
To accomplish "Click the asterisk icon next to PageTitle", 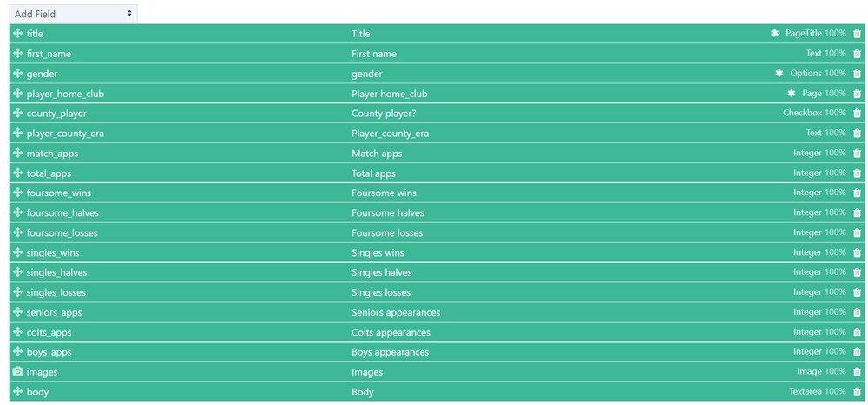I will (775, 34).
